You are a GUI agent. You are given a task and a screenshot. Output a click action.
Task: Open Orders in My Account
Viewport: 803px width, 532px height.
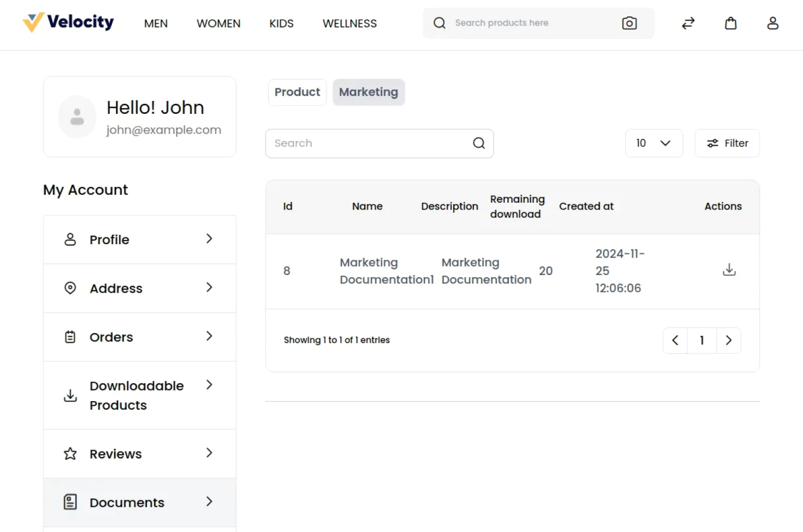140,337
